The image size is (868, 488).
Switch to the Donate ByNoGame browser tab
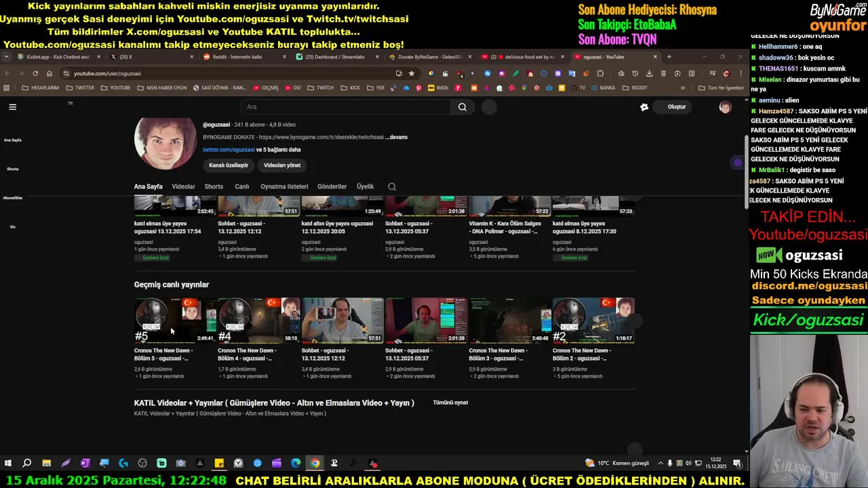pos(430,57)
